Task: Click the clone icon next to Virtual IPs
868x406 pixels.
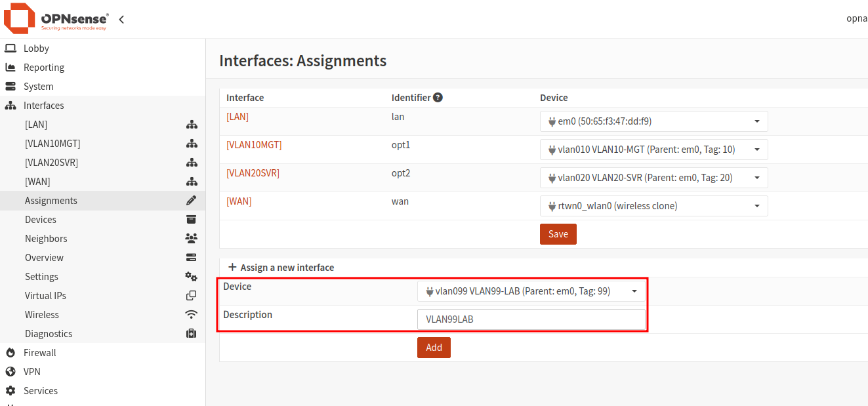Action: (191, 295)
